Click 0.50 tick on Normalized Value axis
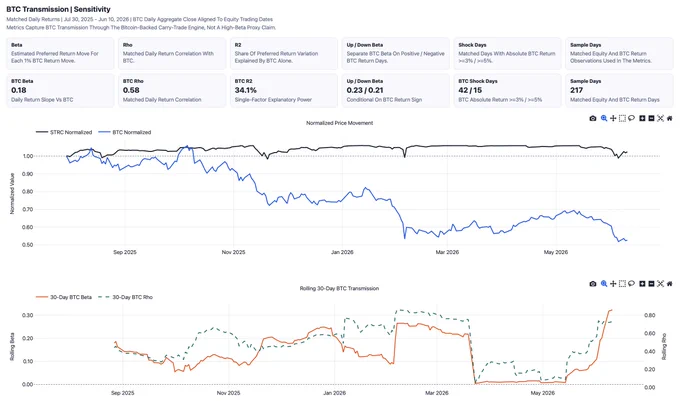 click(x=27, y=245)
